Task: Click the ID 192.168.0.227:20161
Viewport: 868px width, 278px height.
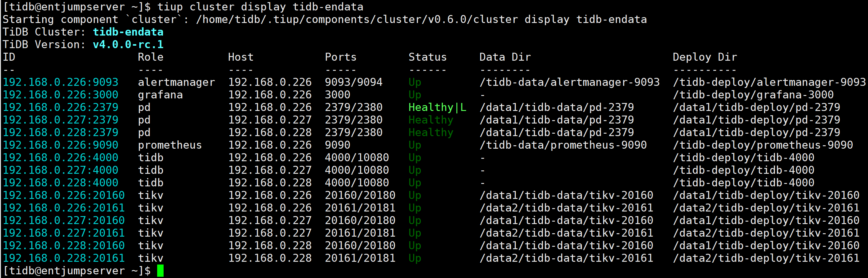Action: pyautogui.click(x=64, y=233)
